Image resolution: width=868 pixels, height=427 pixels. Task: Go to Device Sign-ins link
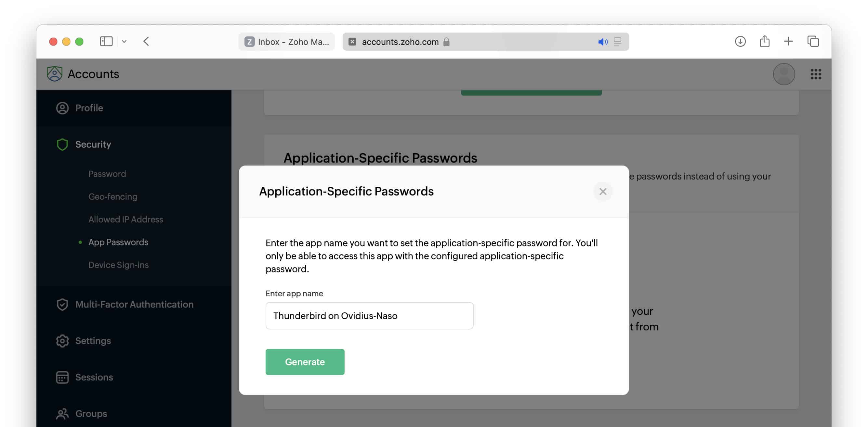pos(118,265)
